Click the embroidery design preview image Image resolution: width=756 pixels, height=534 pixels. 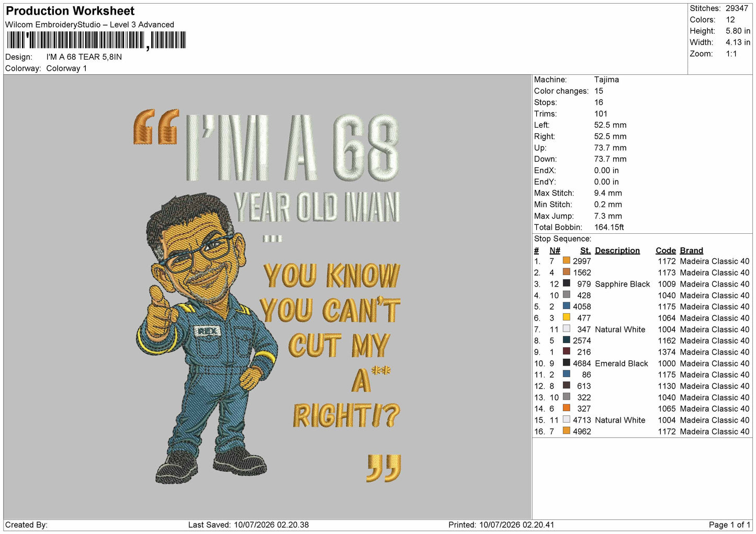pyautogui.click(x=267, y=297)
